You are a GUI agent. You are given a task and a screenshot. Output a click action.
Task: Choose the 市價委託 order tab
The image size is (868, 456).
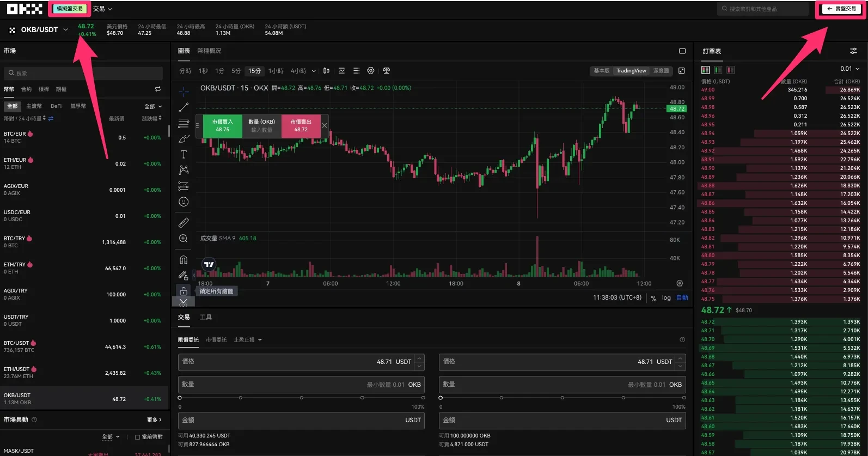pyautogui.click(x=216, y=340)
